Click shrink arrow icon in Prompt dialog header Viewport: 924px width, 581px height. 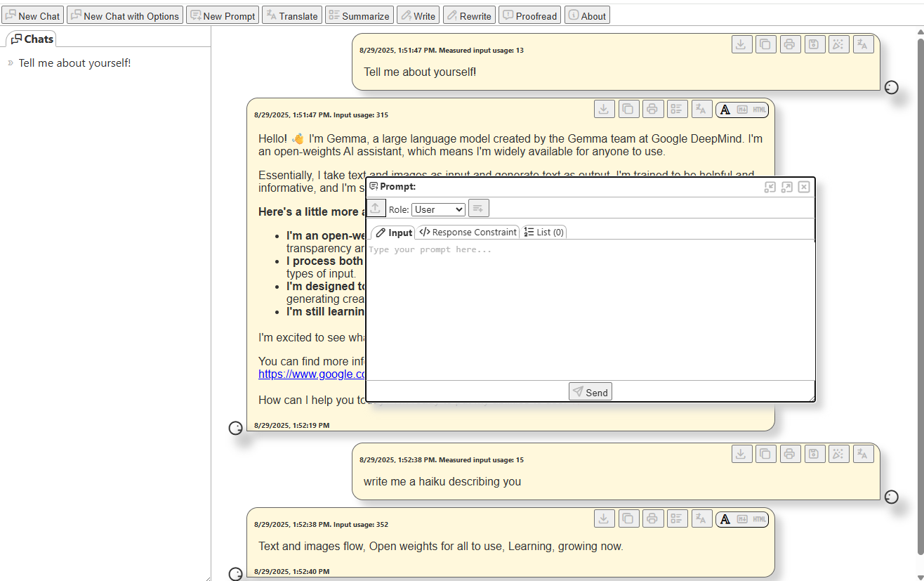770,187
